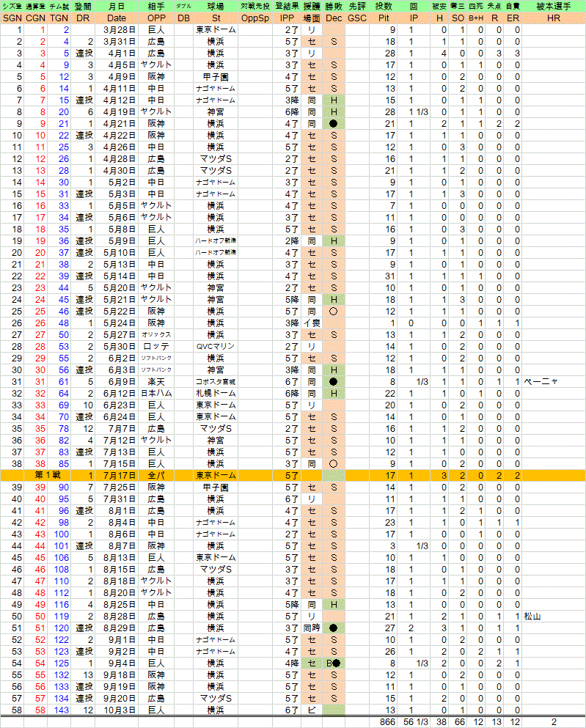Select the GSC column header

pyautogui.click(x=357, y=18)
